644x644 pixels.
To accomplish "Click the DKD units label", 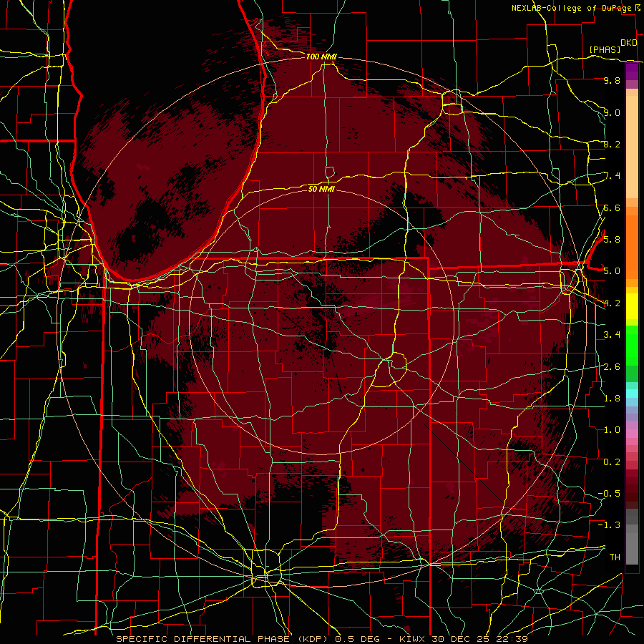I will point(628,43).
